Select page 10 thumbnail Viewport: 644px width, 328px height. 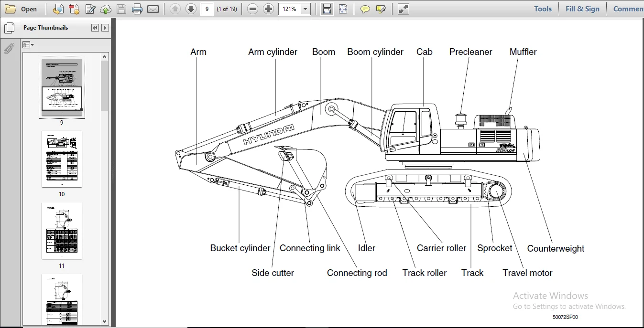point(62,159)
